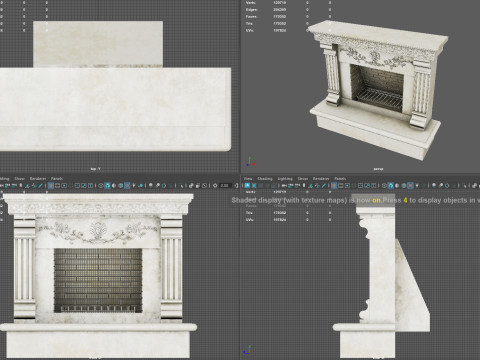The height and width of the screenshot is (360, 480).
Task: Open Panels menu in front view panel
Action: pos(56,179)
